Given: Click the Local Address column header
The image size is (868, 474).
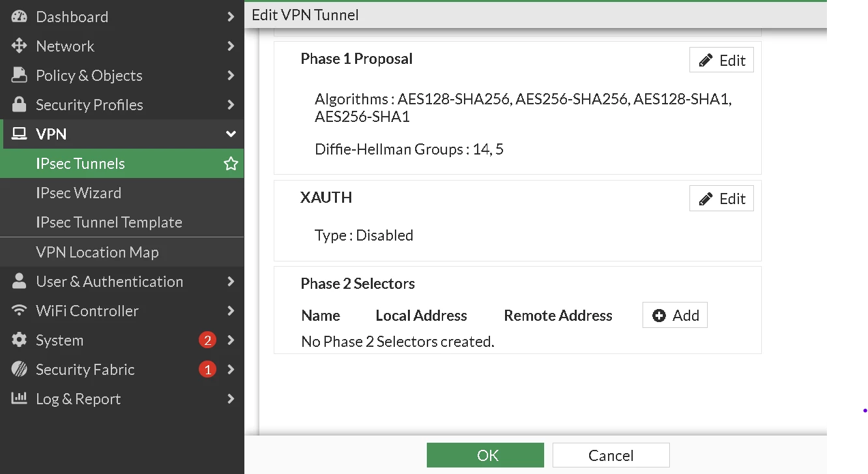Looking at the screenshot, I should 422,316.
